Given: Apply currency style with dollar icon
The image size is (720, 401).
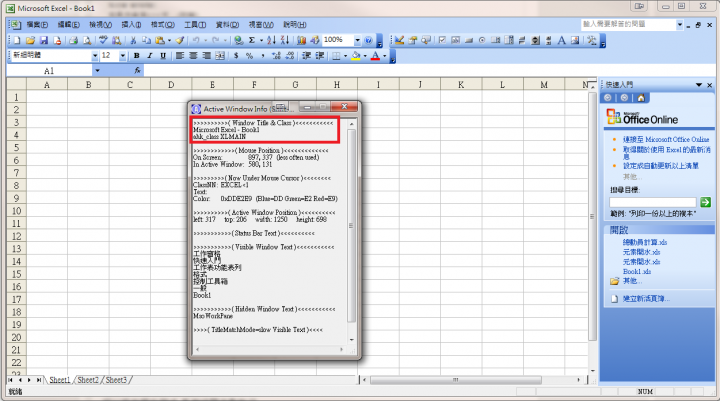Looking at the screenshot, I should (236, 56).
